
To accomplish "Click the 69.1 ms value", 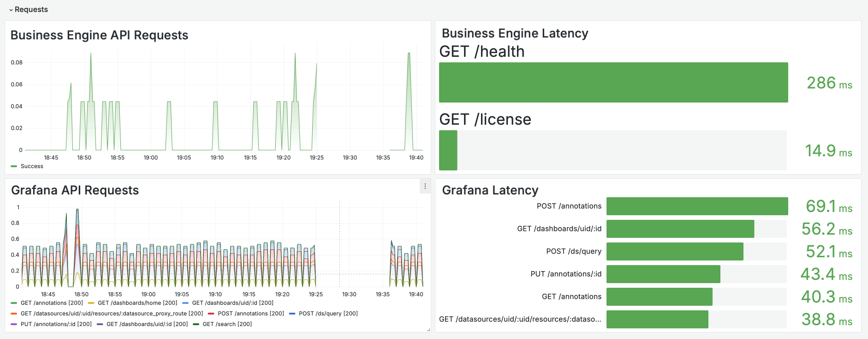I will coord(829,206).
